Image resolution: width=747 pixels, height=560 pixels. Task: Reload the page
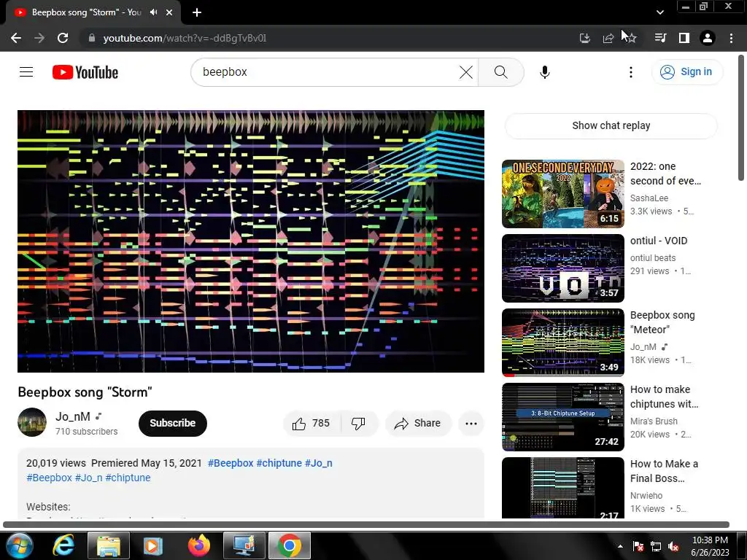(63, 38)
